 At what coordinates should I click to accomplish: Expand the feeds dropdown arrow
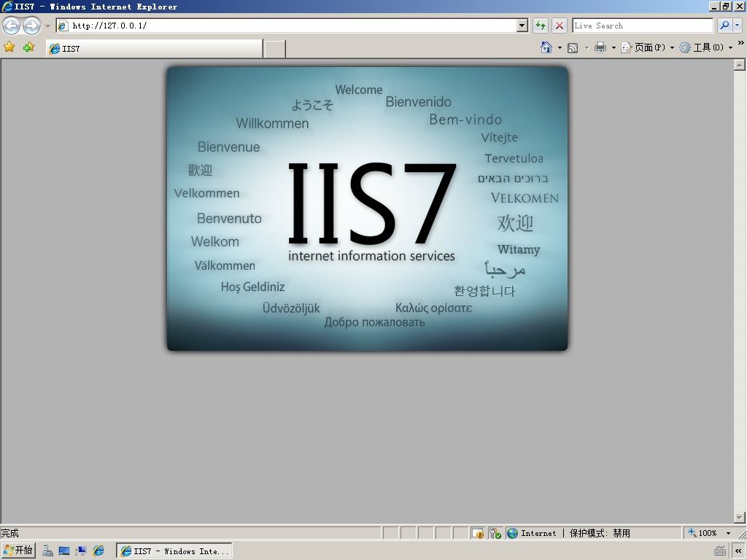587,47
